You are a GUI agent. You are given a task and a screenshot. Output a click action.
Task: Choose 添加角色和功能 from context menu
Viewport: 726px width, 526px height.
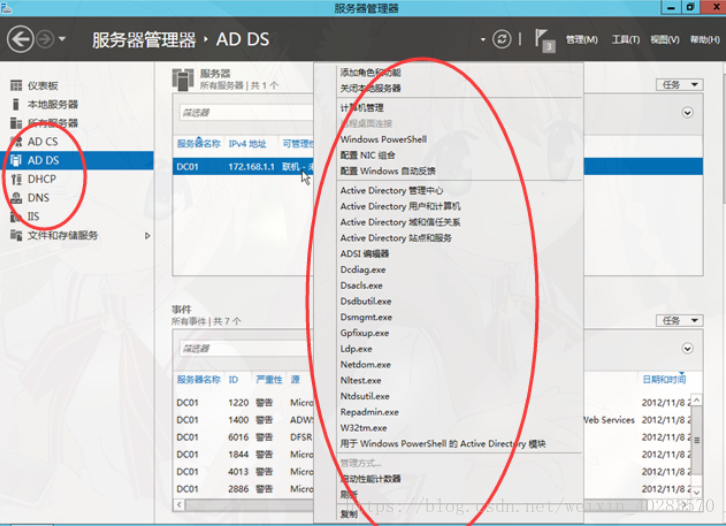click(370, 72)
